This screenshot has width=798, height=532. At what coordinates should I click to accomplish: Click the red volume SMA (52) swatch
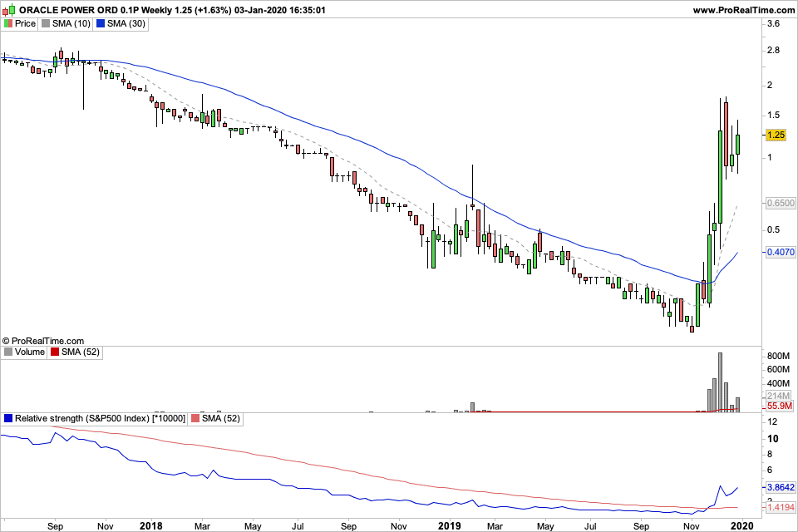[x=55, y=352]
